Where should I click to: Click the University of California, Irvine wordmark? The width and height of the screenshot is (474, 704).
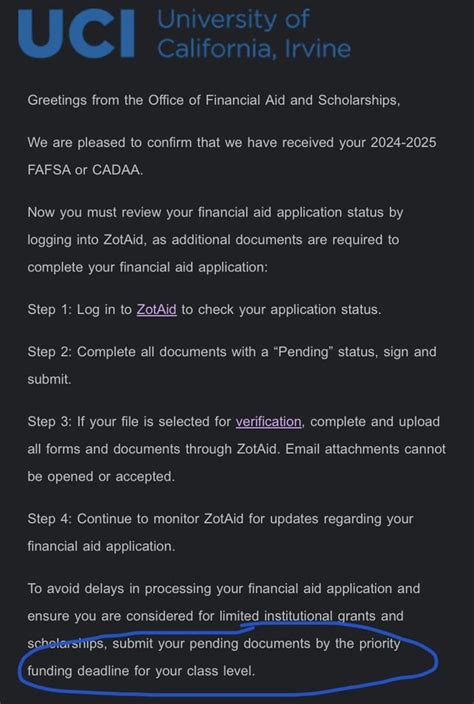coord(254,34)
